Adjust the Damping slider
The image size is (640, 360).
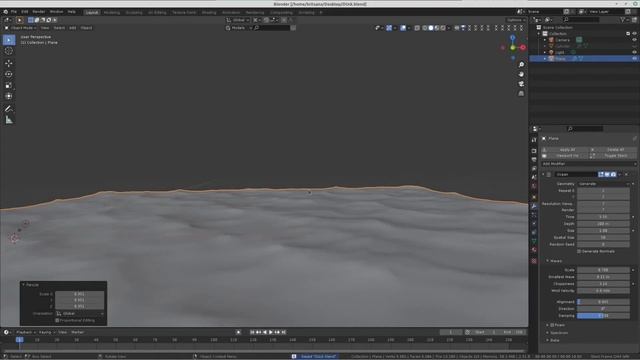pos(603,316)
